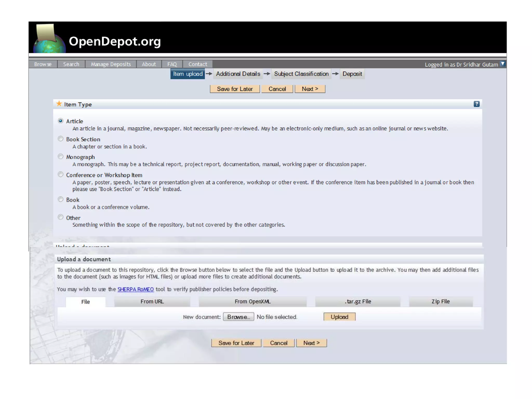
Task: Expand the logged-in user dropdown arrow
Action: 503,64
